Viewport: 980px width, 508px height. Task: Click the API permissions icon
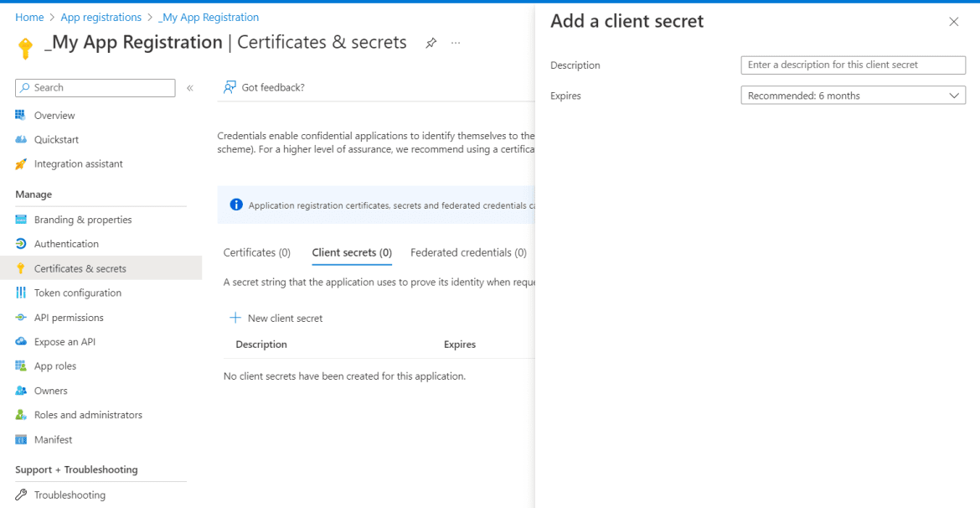[x=21, y=317]
